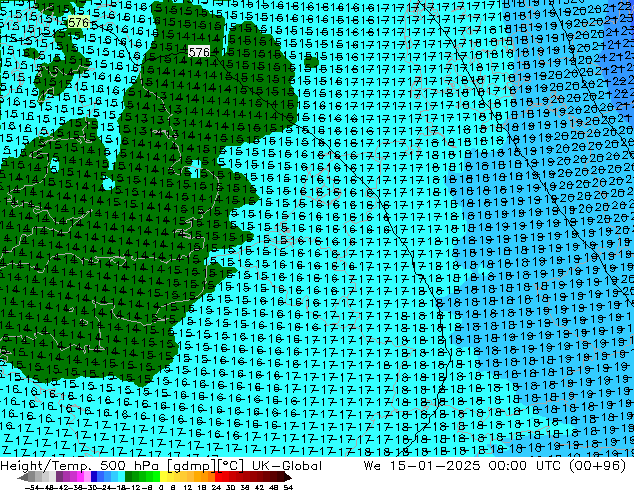Click the dark brown right arrow end of the color scale
The image size is (634, 490).
(287, 477)
